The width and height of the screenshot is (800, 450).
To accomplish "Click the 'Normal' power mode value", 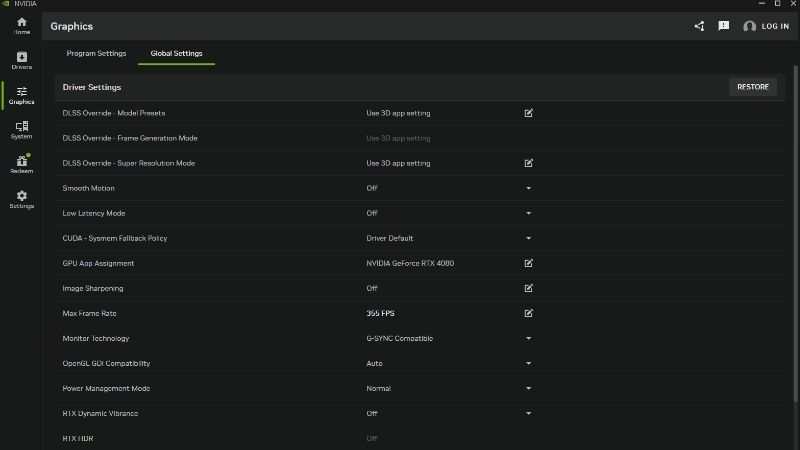I will pos(378,388).
